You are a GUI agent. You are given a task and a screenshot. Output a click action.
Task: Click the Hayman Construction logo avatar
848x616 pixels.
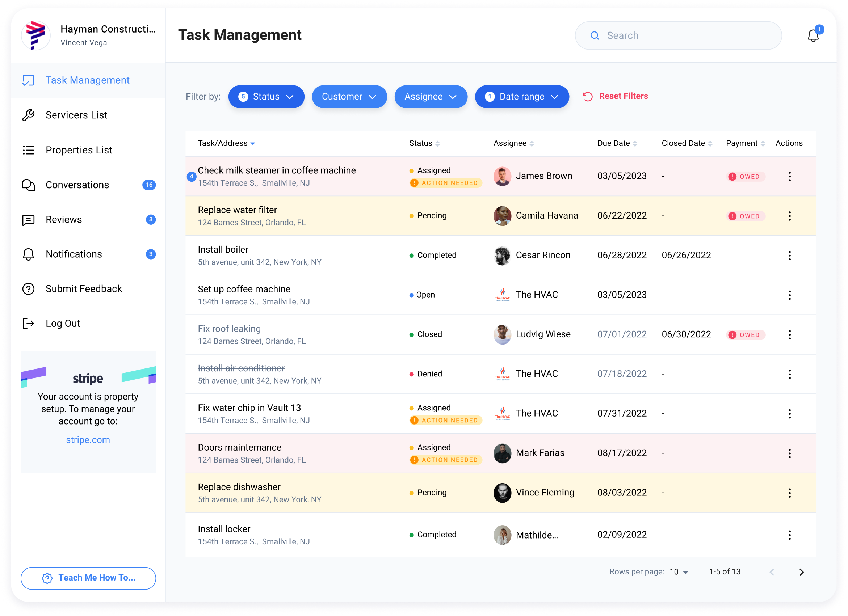(35, 35)
